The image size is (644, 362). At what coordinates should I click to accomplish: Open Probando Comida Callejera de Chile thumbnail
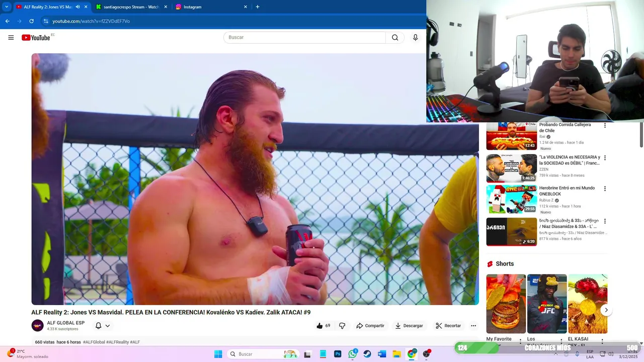[x=512, y=136]
